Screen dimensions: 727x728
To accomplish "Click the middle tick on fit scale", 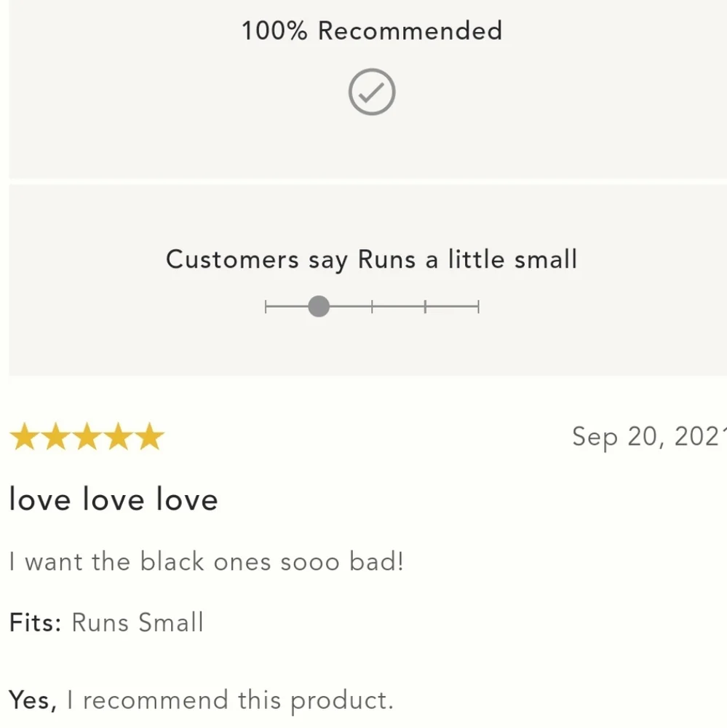I will 372,306.
